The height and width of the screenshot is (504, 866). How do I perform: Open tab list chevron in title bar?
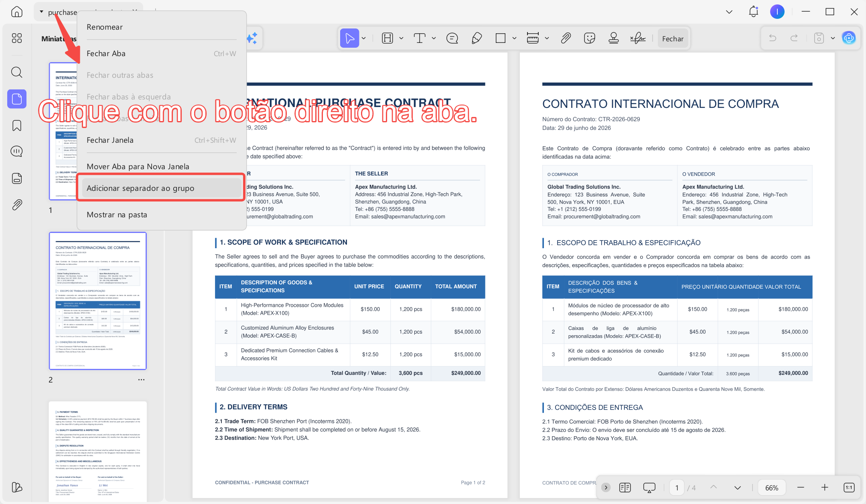729,12
